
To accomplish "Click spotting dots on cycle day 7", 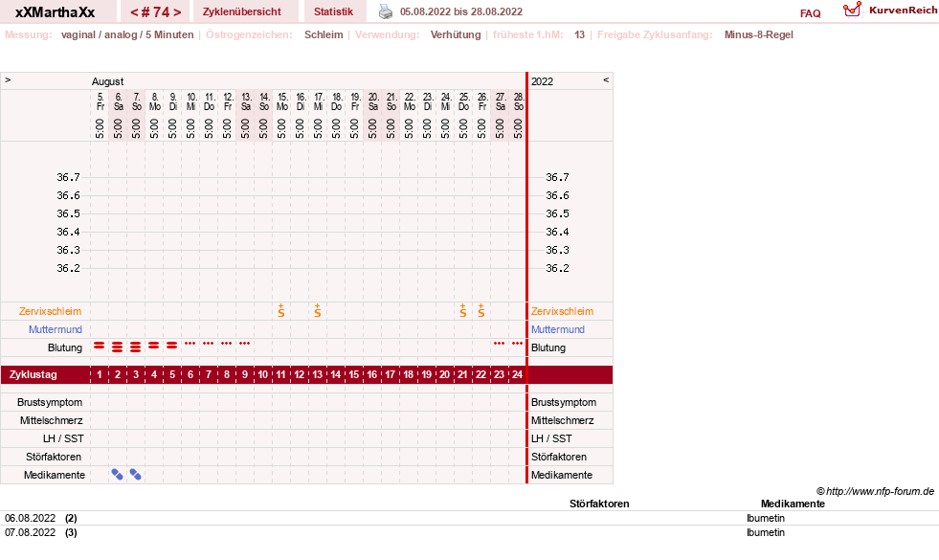I will 209,344.
